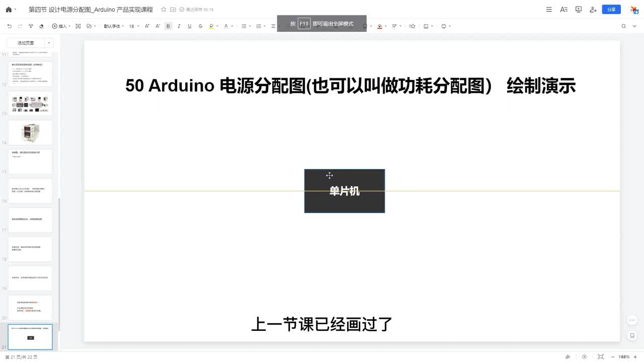This screenshot has width=644, height=362.
Task: Select slide 20 thumbnail
Action: (30, 307)
